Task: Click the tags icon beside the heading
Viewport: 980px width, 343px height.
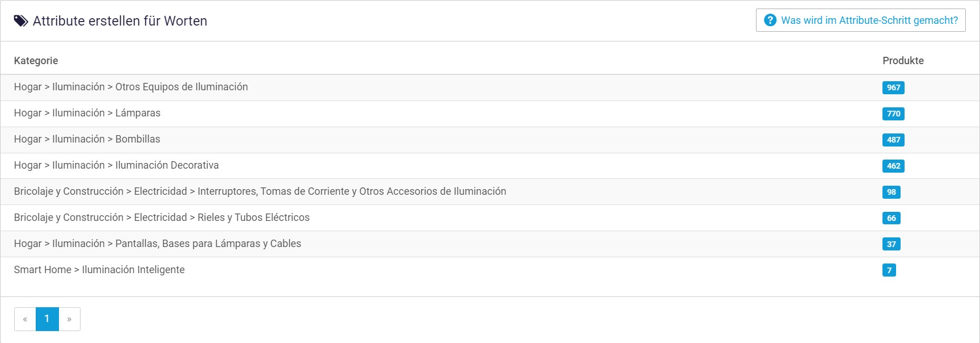Action: click(21, 21)
